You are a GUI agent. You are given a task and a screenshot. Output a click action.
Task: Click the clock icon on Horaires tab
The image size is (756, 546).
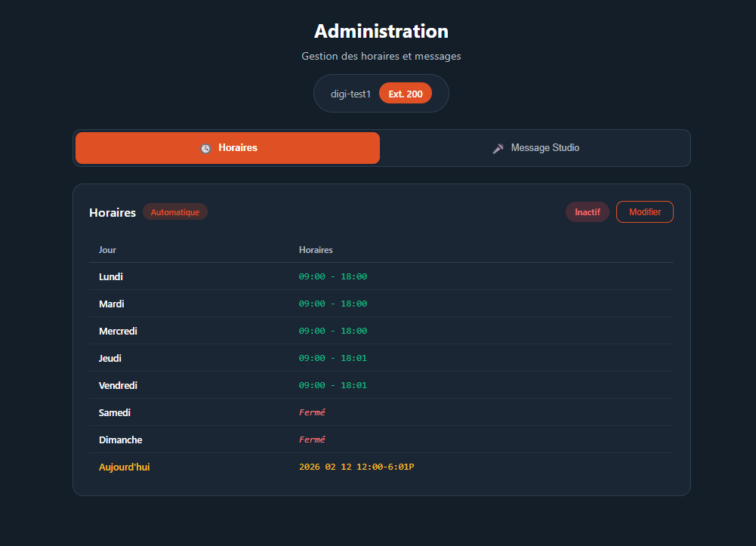205,148
